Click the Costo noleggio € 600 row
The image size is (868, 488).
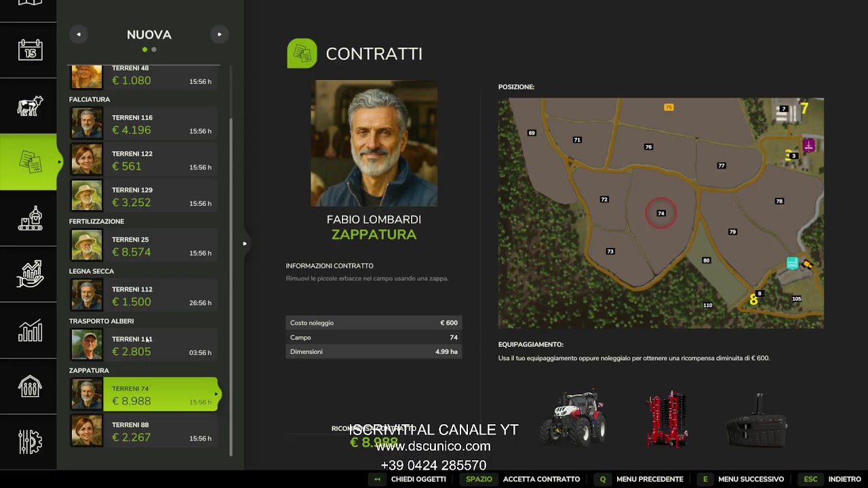(x=374, y=323)
